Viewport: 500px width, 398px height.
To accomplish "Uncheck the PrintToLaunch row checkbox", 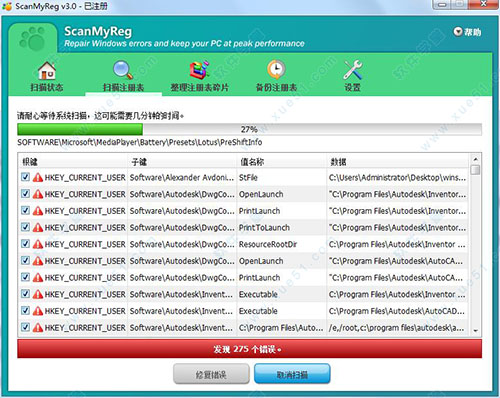I will (25, 227).
